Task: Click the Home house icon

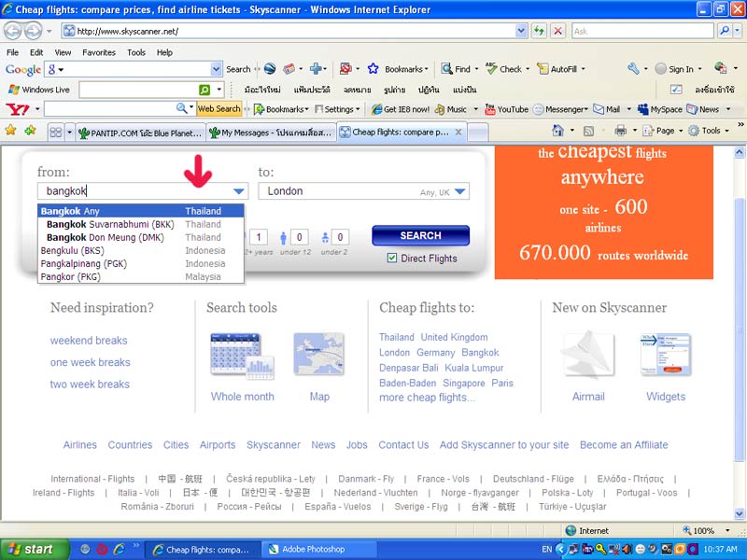Action: (557, 130)
